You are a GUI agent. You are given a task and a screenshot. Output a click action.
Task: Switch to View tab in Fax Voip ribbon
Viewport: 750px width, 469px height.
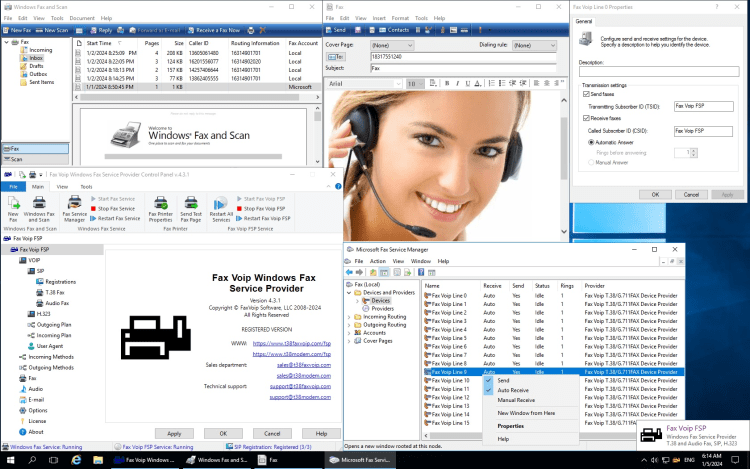62,187
